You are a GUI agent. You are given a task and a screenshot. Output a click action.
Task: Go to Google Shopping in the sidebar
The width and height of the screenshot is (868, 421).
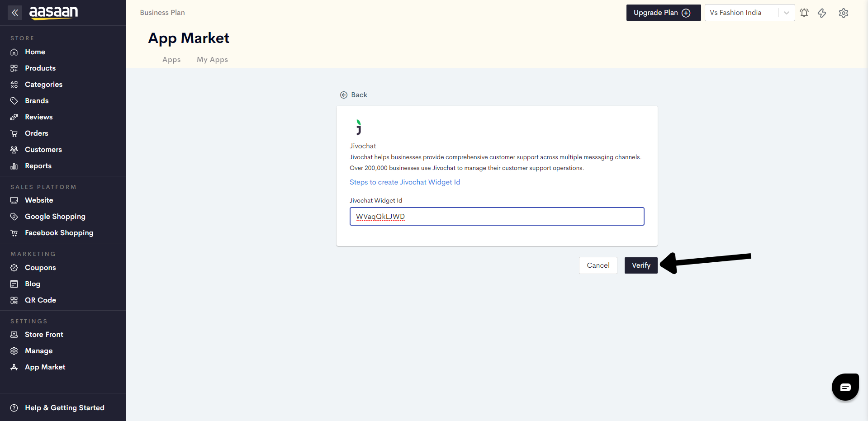tap(55, 217)
